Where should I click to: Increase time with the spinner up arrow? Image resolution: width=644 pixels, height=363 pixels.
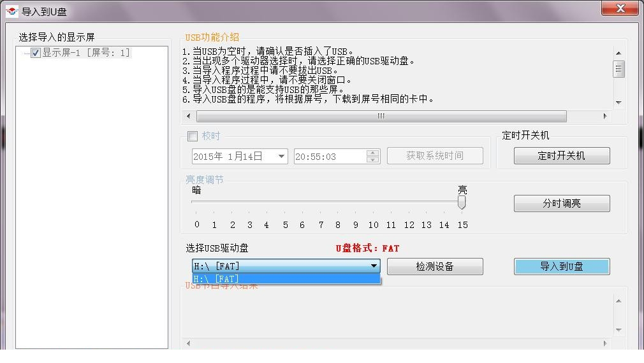click(x=372, y=153)
